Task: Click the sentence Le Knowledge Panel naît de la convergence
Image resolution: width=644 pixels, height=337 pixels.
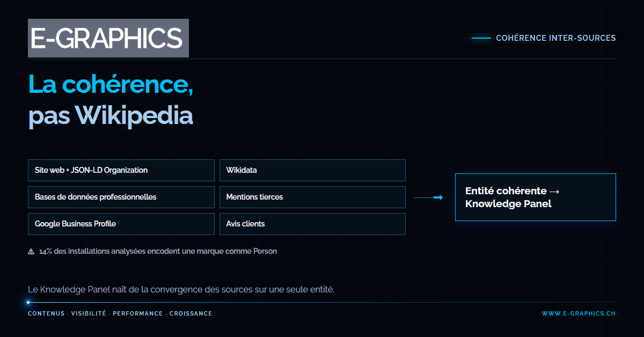Action: (x=181, y=290)
